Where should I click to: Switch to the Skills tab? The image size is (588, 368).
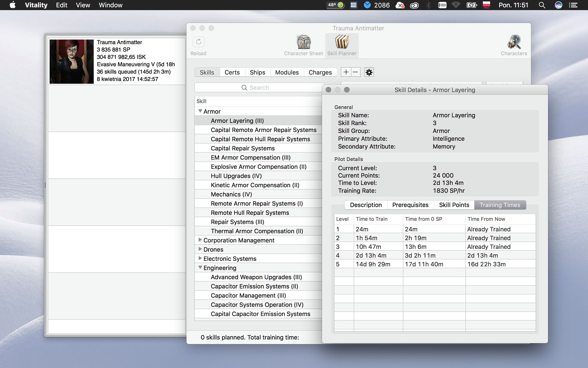(207, 72)
